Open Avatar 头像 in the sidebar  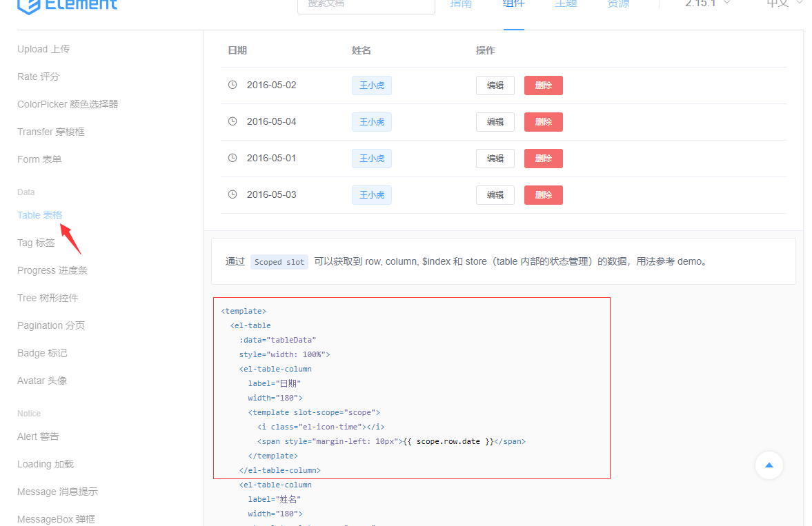(x=42, y=381)
